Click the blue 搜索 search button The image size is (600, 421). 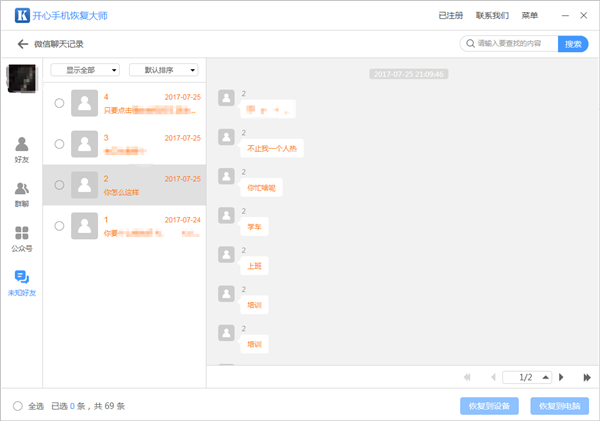click(574, 44)
